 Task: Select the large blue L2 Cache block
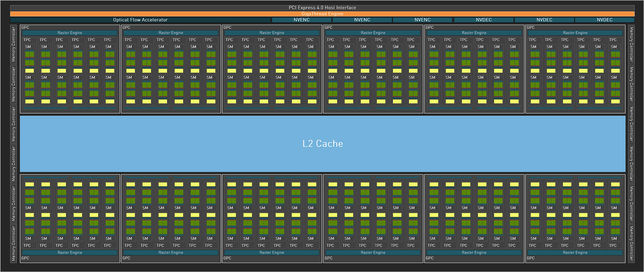click(x=323, y=144)
